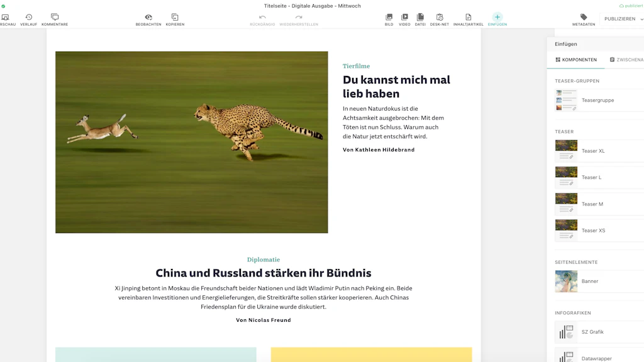644x362 pixels.
Task: Click the publiziert status label
Action: 631,6
